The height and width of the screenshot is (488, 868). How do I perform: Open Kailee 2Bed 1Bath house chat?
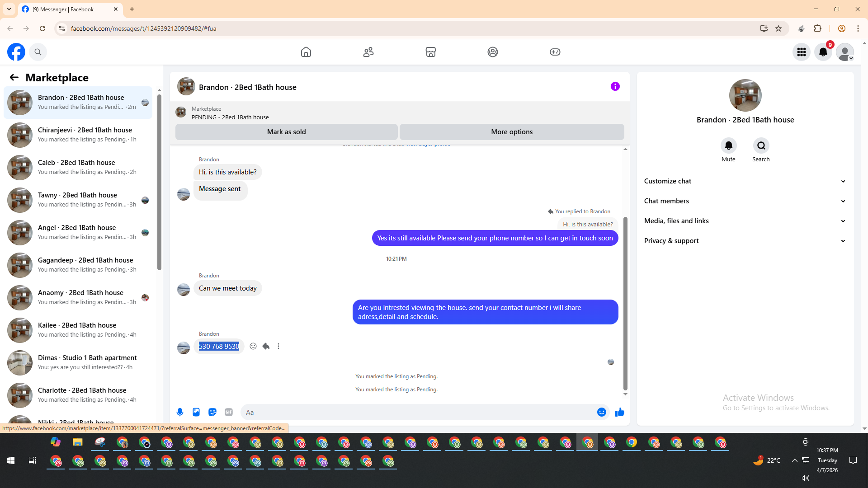click(x=78, y=330)
